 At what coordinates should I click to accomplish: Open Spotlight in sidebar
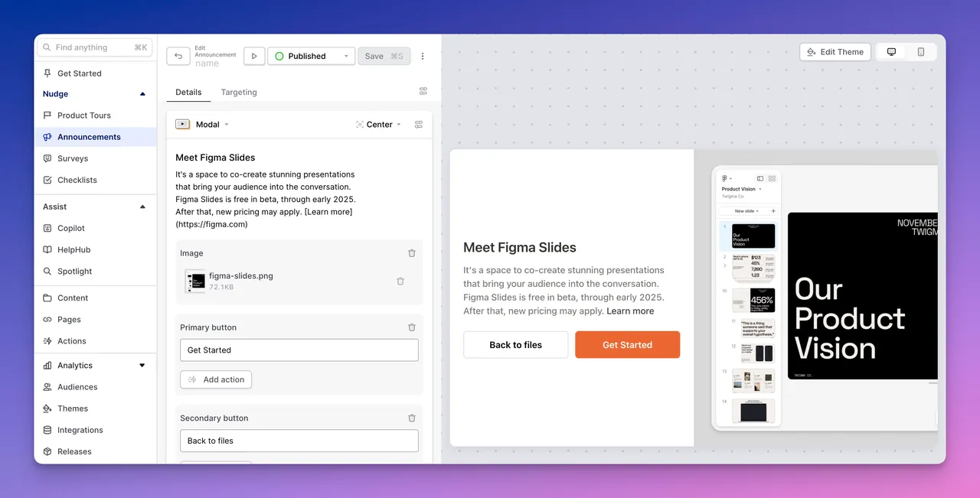[95, 271]
